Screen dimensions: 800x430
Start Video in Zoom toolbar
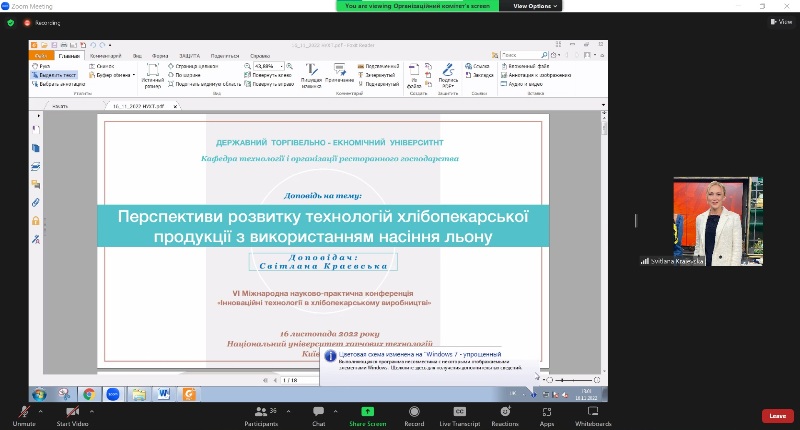(x=72, y=416)
